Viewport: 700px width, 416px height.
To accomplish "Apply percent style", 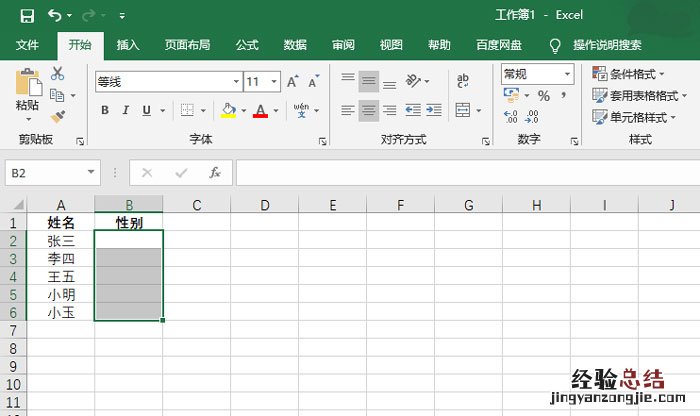I will coord(544,96).
